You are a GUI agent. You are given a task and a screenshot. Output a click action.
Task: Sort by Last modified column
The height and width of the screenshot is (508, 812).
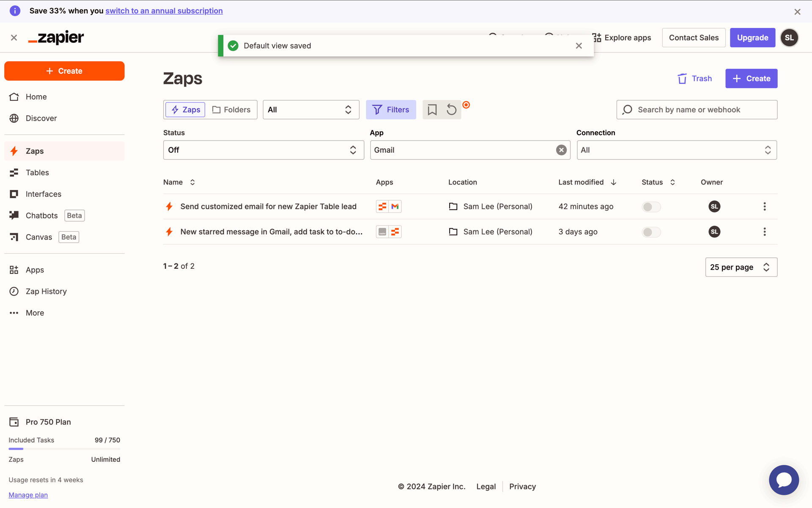587,182
